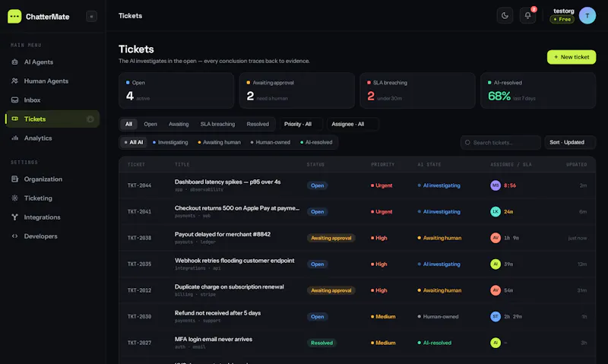Screen dimensions: 608x364
Task: Click the search magnifier icon in ticket search
Action: 467,143
